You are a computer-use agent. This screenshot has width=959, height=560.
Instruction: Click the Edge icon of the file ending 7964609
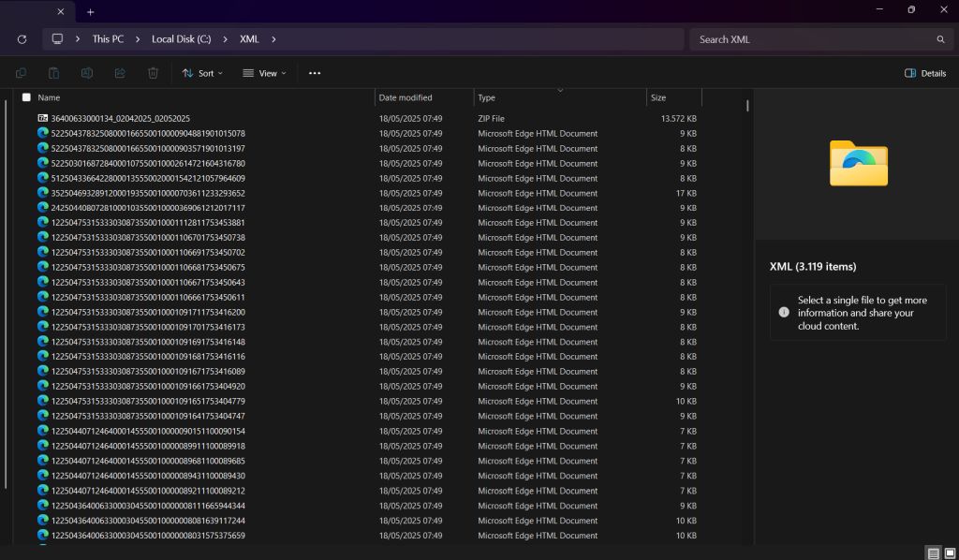pos(43,178)
